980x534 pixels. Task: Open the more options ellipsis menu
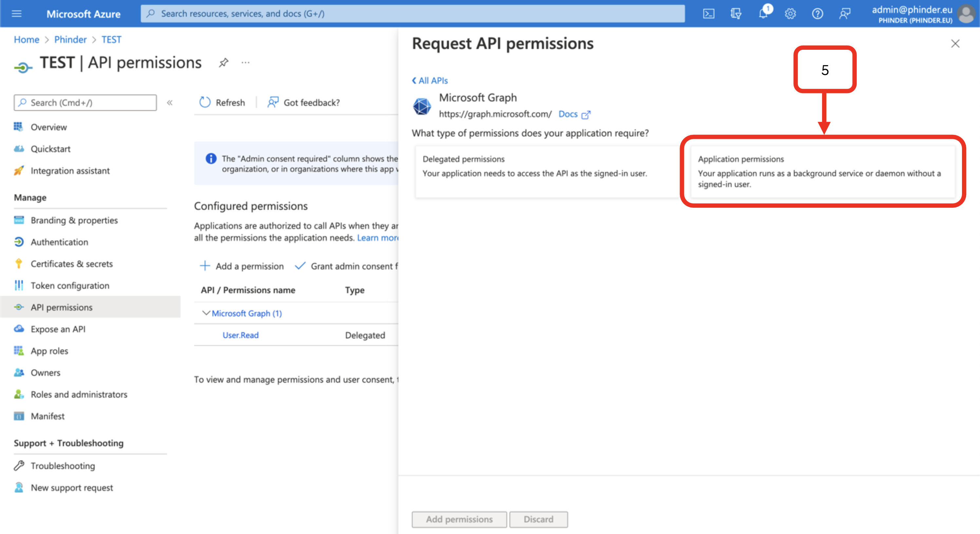pyautogui.click(x=245, y=63)
